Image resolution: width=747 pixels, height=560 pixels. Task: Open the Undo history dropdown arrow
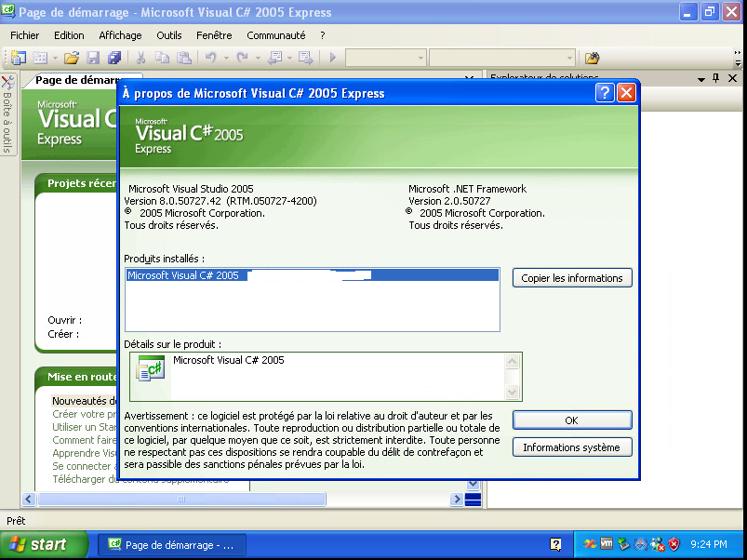(226, 58)
